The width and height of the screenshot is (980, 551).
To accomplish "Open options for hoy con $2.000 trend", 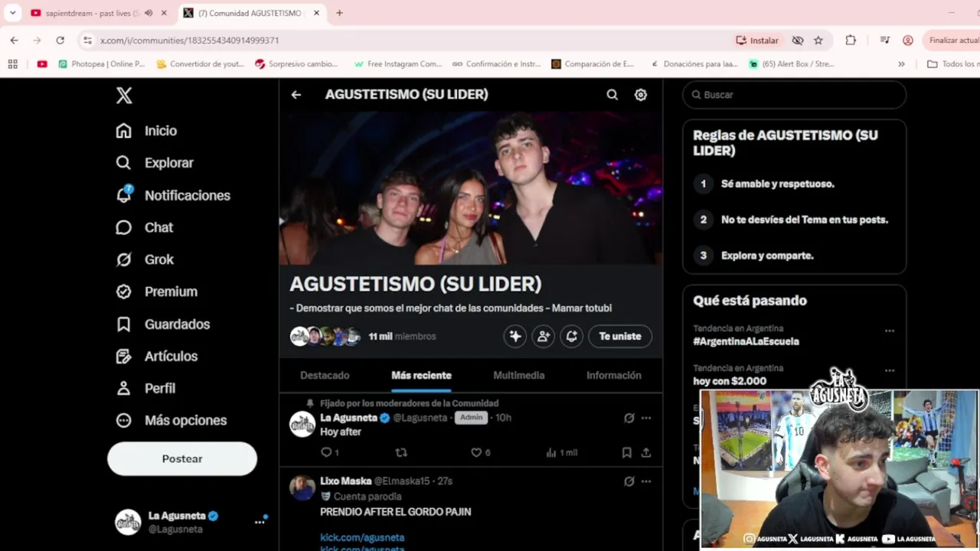I will 890,370.
